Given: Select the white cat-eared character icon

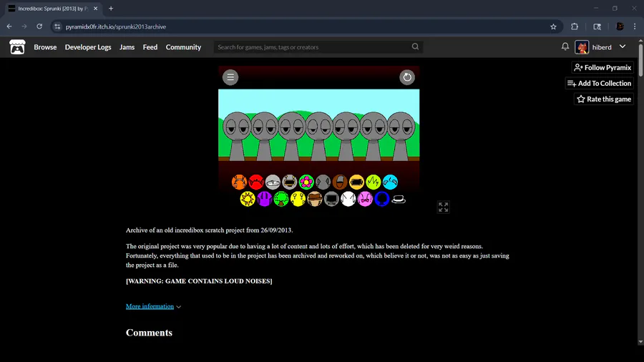Looking at the screenshot, I should [x=348, y=199].
